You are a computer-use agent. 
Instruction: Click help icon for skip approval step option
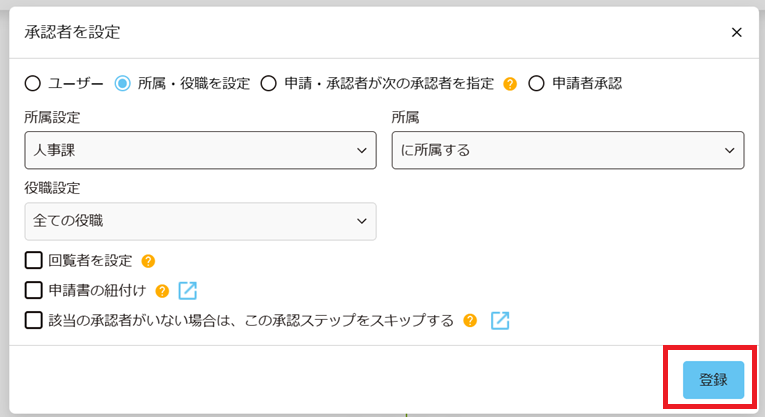(470, 321)
